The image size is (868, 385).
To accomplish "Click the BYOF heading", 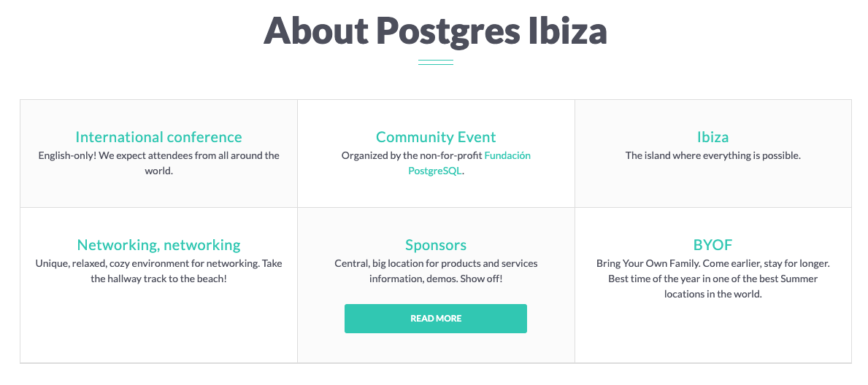I will [713, 244].
